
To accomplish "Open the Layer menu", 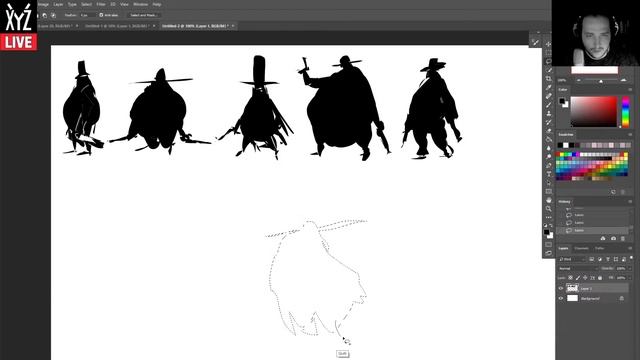I will click(x=58, y=4).
